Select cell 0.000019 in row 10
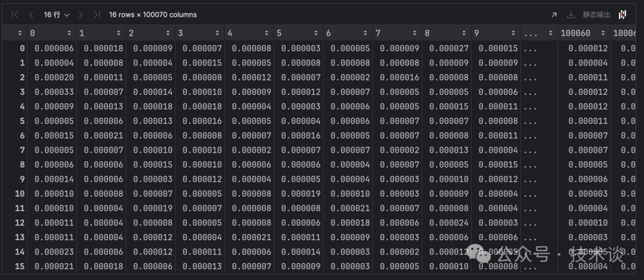This screenshot has height=280, width=644. 301,194
